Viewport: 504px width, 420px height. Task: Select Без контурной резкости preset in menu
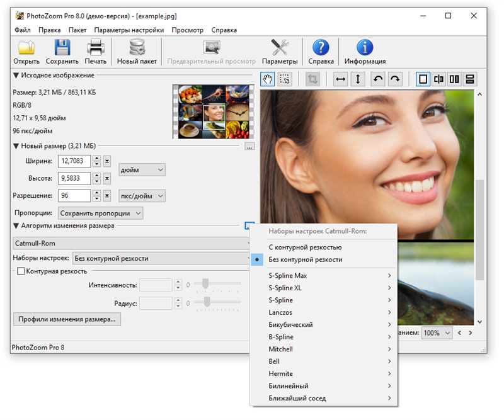pos(305,259)
